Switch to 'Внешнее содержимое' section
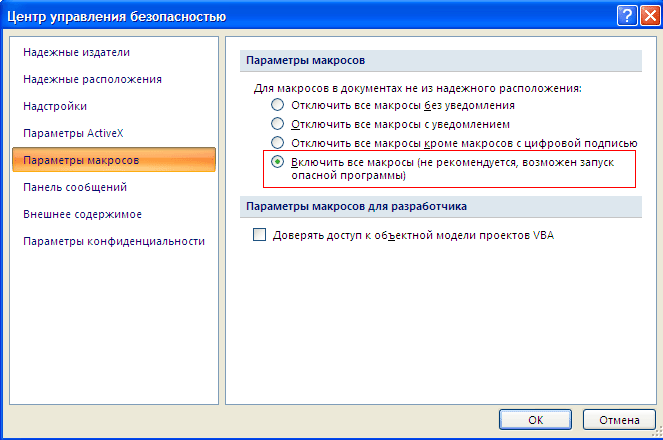 pos(82,214)
